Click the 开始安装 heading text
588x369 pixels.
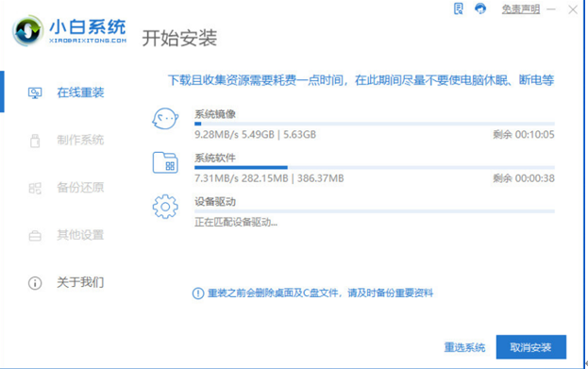[x=179, y=38]
